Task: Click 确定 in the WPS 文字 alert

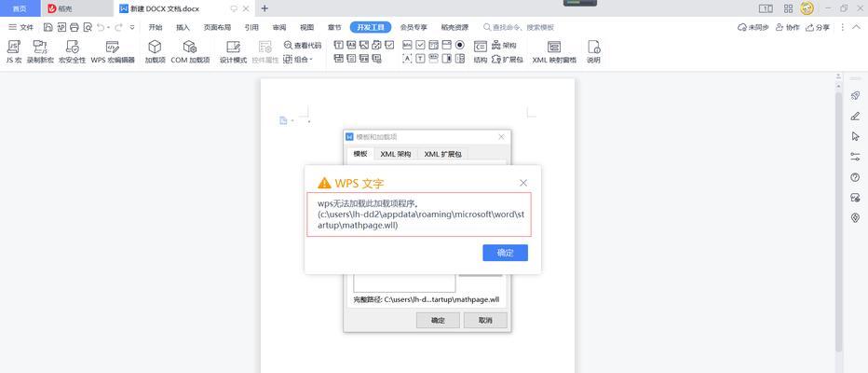Action: [x=505, y=253]
